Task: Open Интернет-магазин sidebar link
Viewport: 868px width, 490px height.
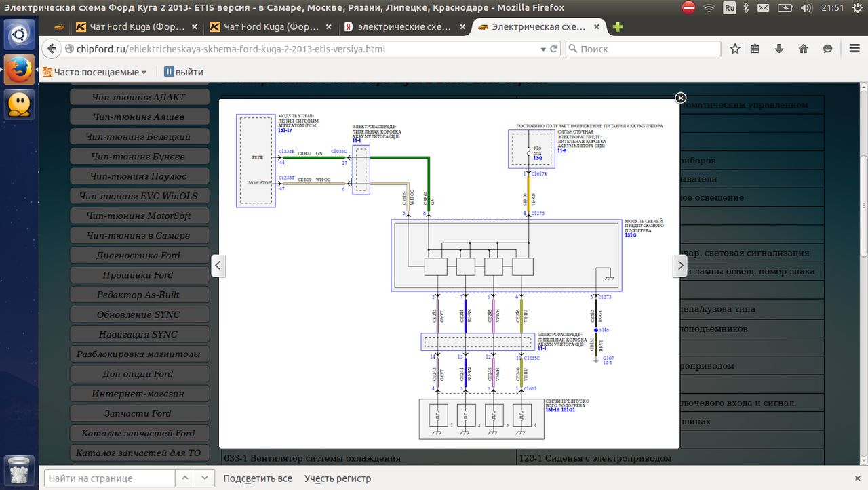Action: 139,393
